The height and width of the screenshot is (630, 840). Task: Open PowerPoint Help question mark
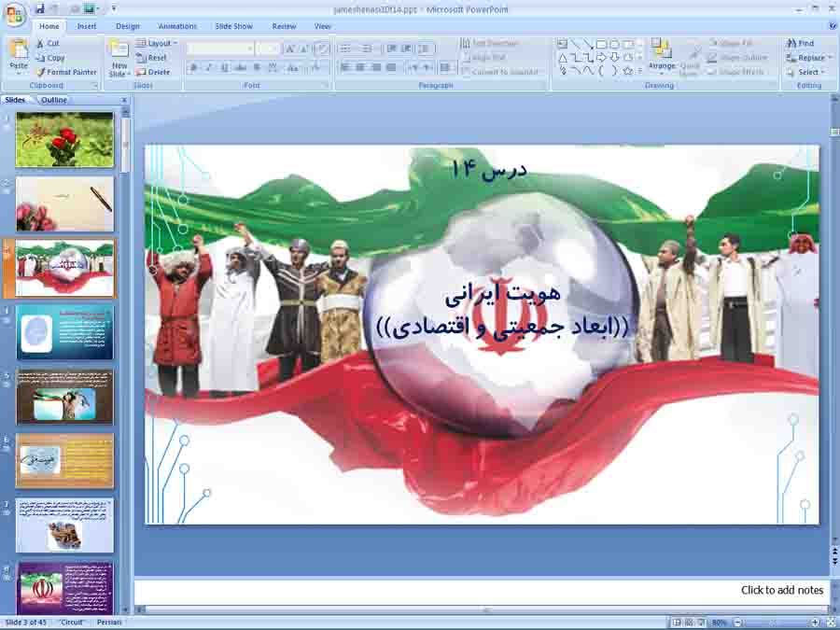click(833, 25)
